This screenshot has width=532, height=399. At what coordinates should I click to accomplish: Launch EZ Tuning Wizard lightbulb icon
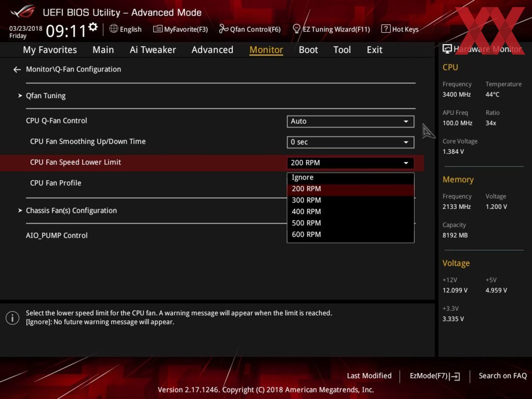click(x=297, y=29)
